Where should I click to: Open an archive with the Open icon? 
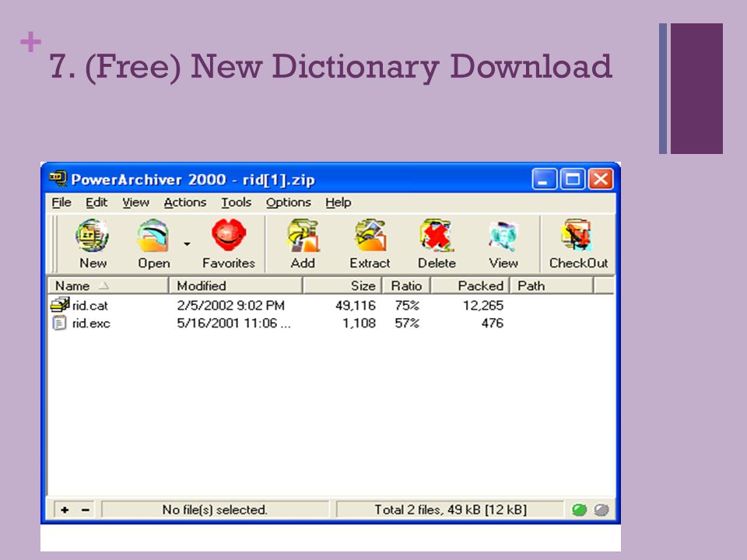tap(153, 236)
